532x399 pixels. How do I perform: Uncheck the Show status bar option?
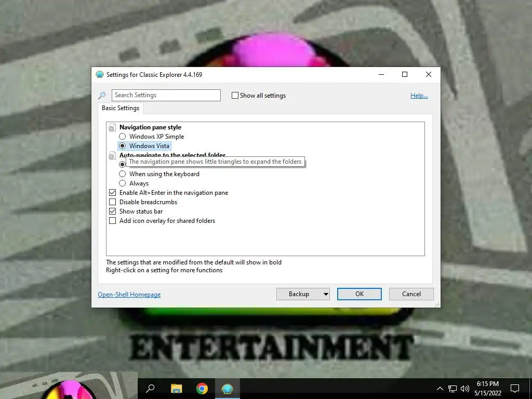tap(113, 211)
